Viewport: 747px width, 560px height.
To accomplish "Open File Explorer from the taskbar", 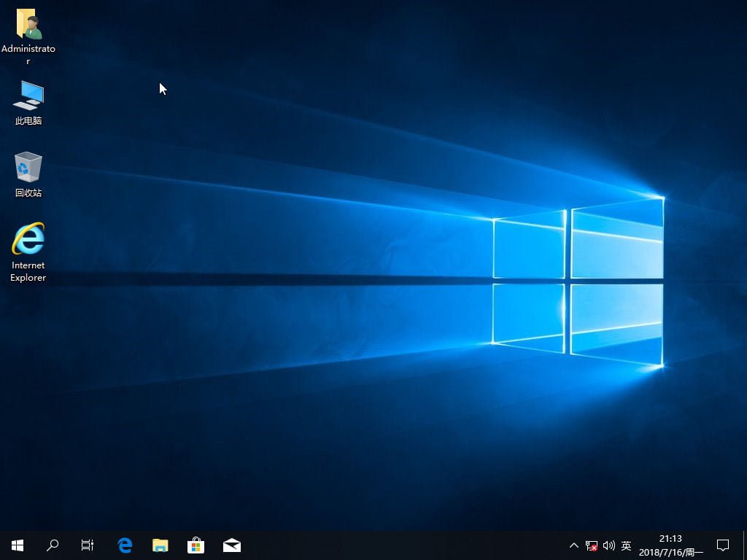I will pyautogui.click(x=160, y=545).
